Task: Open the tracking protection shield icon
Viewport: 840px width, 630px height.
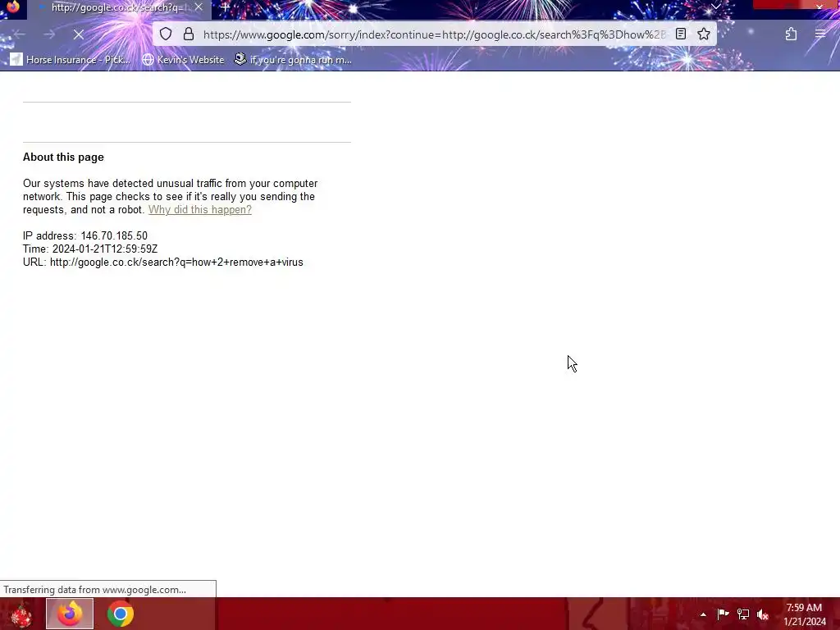Action: pos(166,34)
